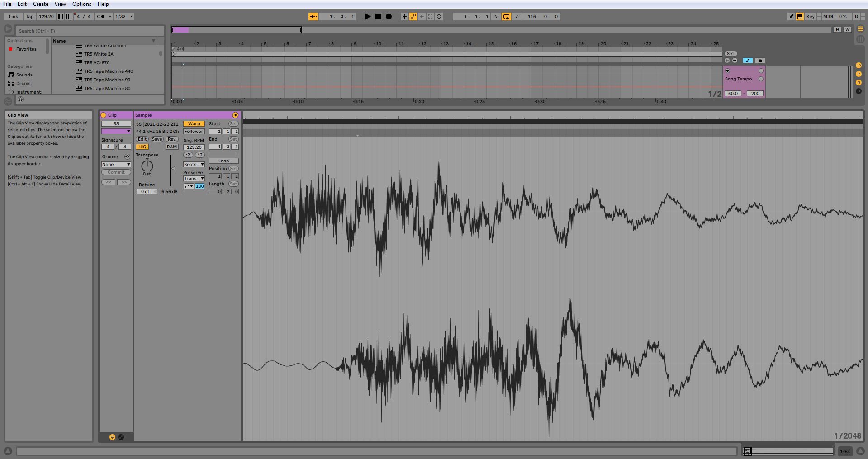Enable Draw Mode pencil icon
This screenshot has width=868, height=459.
791,17
